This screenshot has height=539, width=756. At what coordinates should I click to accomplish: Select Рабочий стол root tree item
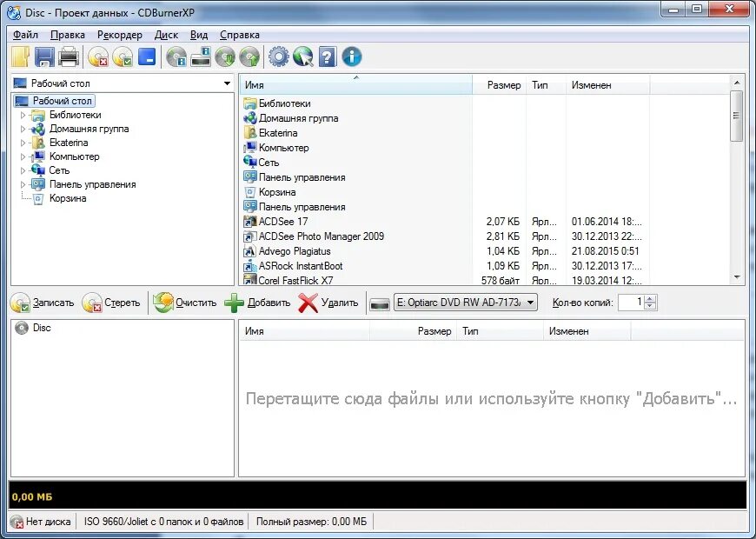[x=63, y=101]
